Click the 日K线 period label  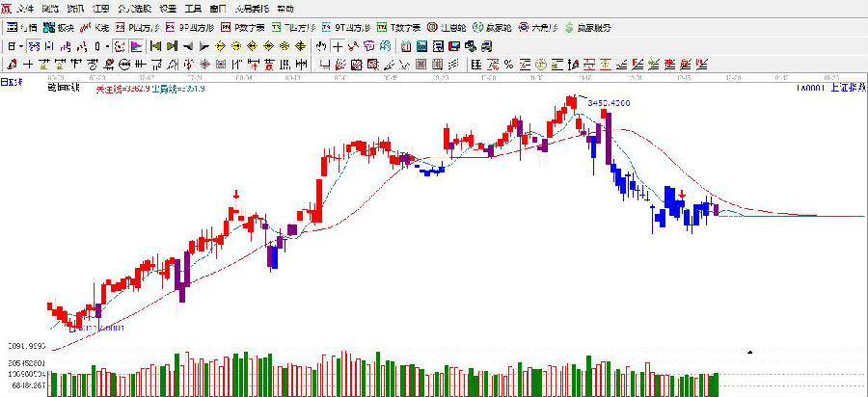pos(11,82)
